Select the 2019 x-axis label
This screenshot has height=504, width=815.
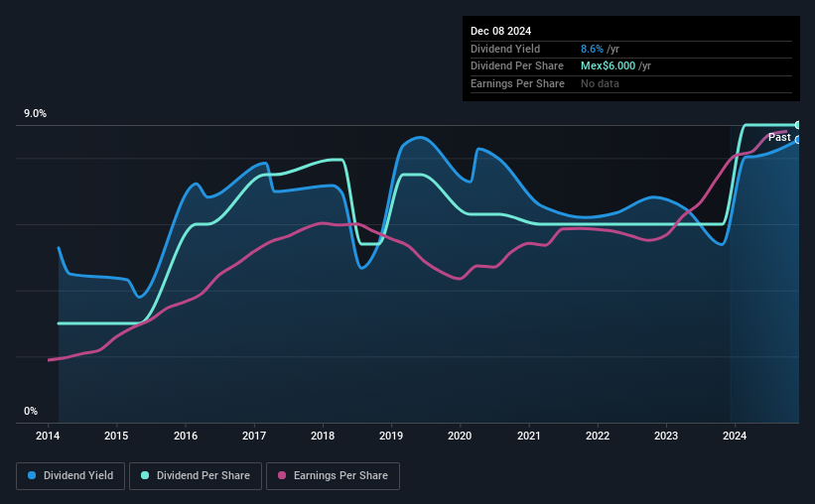coord(391,436)
